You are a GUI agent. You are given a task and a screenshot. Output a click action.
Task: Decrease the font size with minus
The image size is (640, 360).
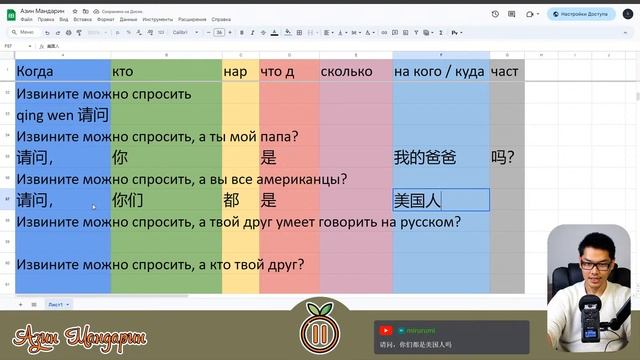[x=209, y=33]
